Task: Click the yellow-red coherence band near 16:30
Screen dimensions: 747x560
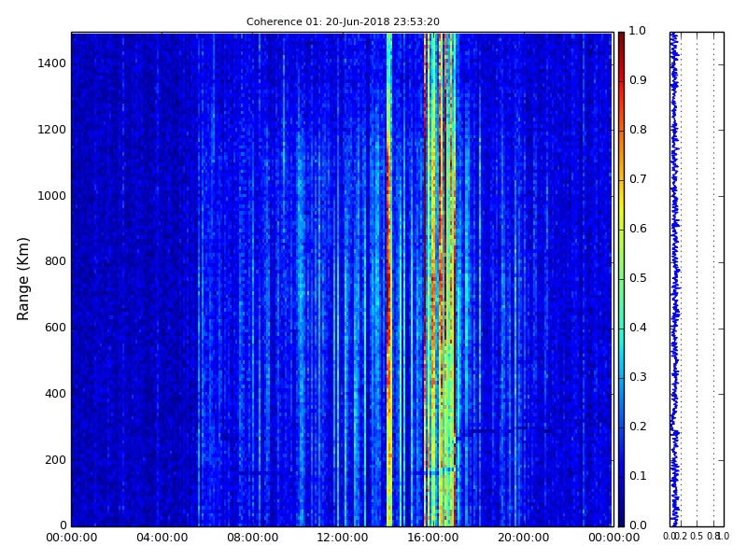Action: (440, 279)
